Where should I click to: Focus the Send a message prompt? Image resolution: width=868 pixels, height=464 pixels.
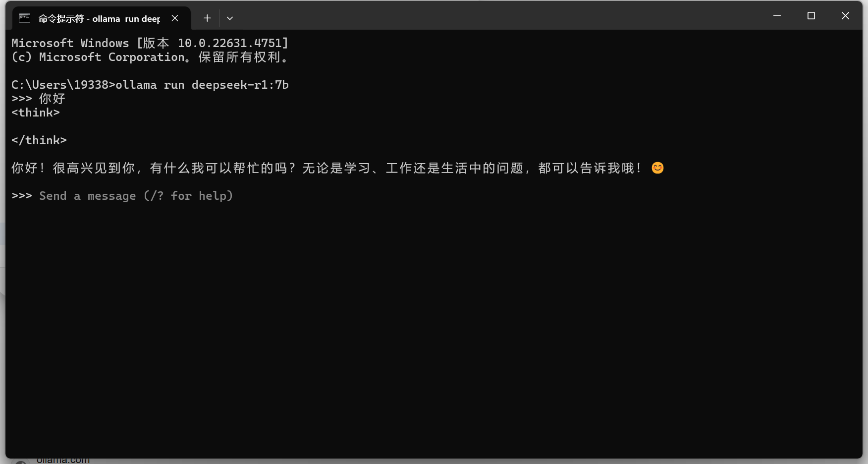(136, 196)
